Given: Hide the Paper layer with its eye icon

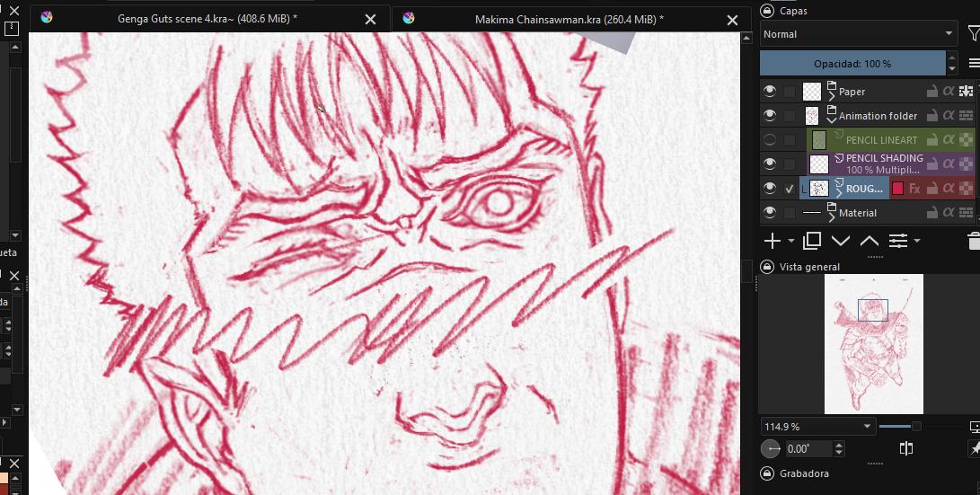Looking at the screenshot, I should coord(770,92).
